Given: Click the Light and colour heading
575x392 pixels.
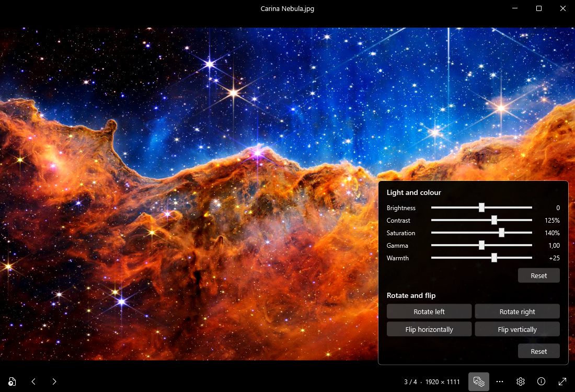Looking at the screenshot, I should pyautogui.click(x=413, y=192).
